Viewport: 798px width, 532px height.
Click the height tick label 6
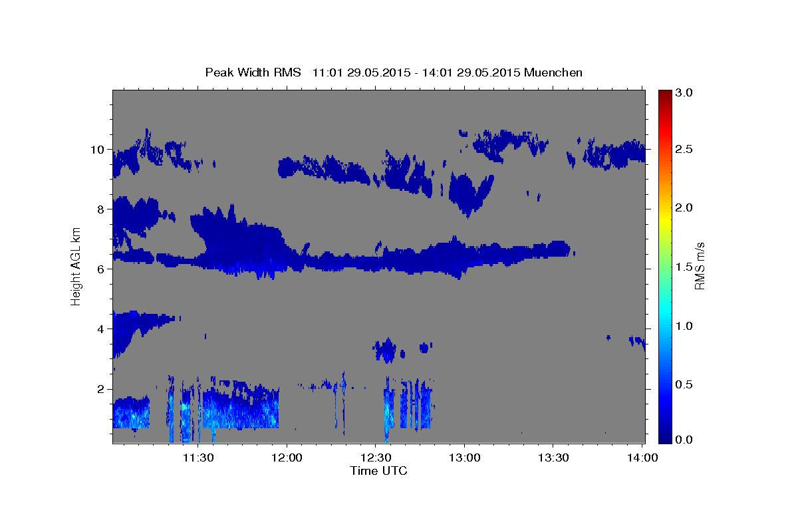click(101, 269)
